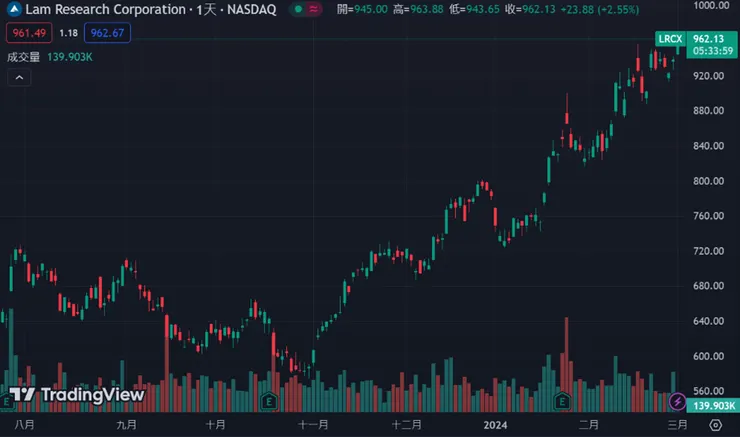This screenshot has width=740, height=437.
Task: Click the Lam Research Corporation logo icon
Action: coord(15,9)
